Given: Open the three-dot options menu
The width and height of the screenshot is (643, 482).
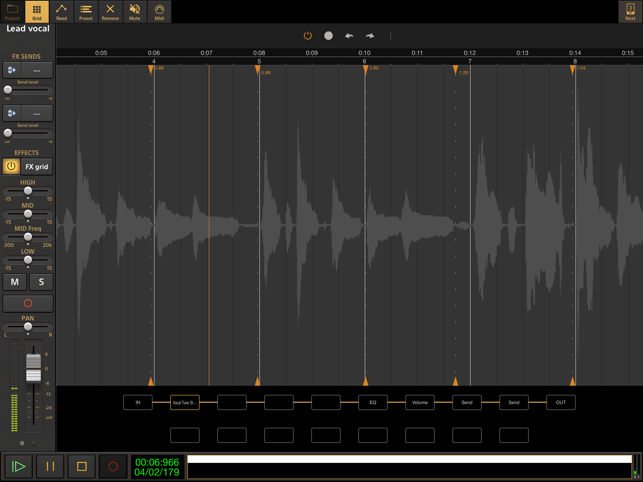Looking at the screenshot, I should coord(390,36).
